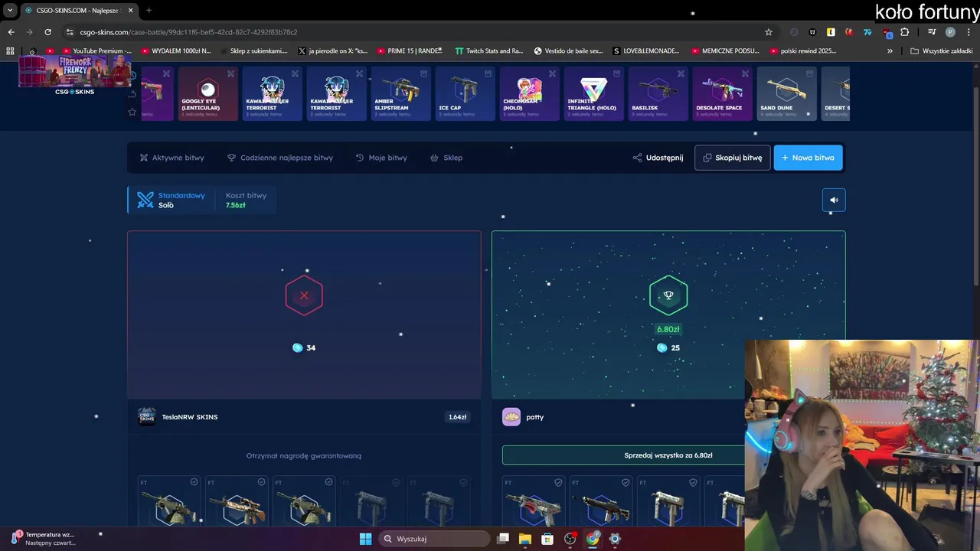Open OBS Studio from the taskbar
Viewport: 980px width, 551px height.
[x=570, y=539]
